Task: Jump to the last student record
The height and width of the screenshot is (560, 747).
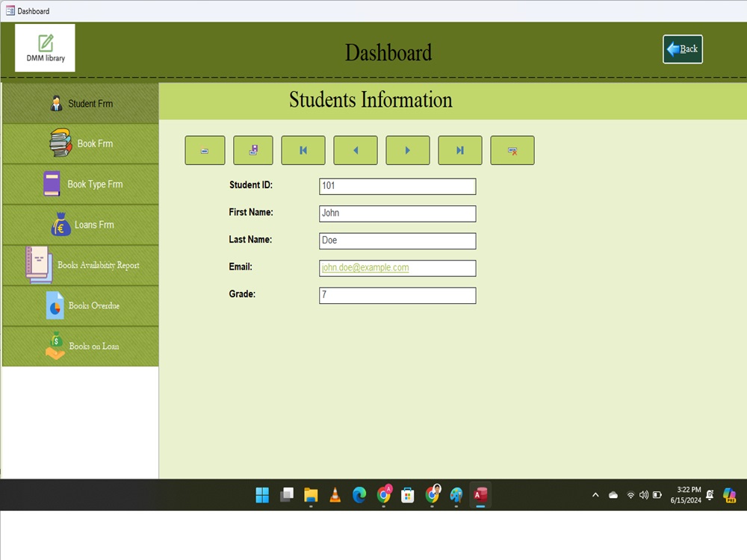Action: click(x=460, y=151)
